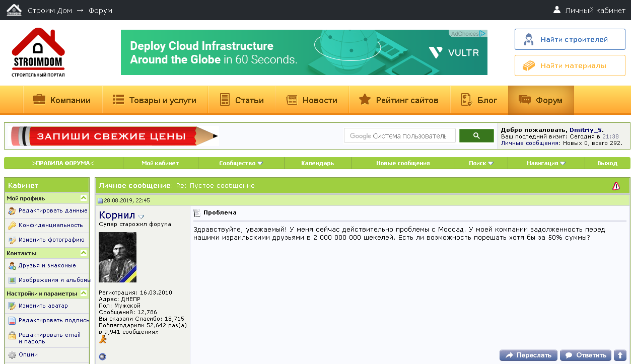Image resolution: width=631 pixels, height=364 pixels.
Task: Open Товары и услуги section
Action: 155,100
